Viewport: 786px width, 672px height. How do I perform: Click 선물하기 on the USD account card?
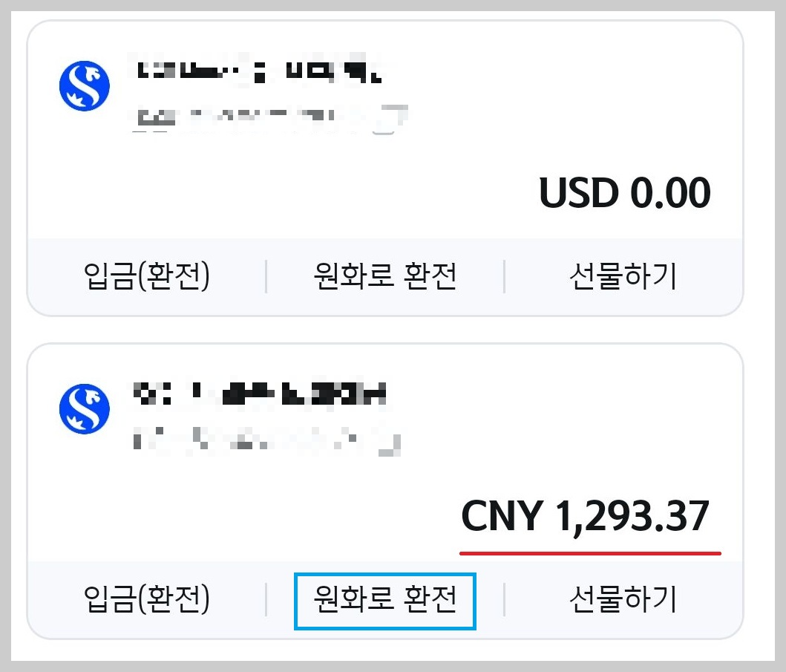coord(623,275)
